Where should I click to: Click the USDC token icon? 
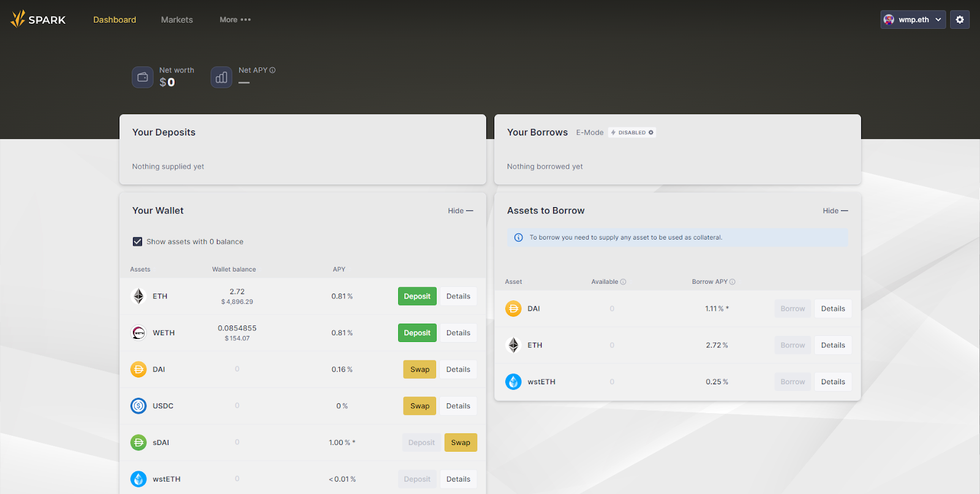(x=138, y=406)
